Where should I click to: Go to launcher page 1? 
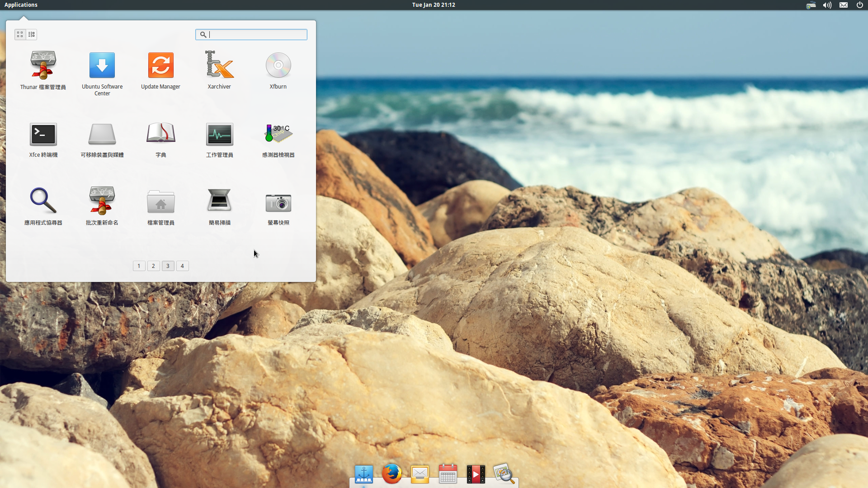coord(139,266)
